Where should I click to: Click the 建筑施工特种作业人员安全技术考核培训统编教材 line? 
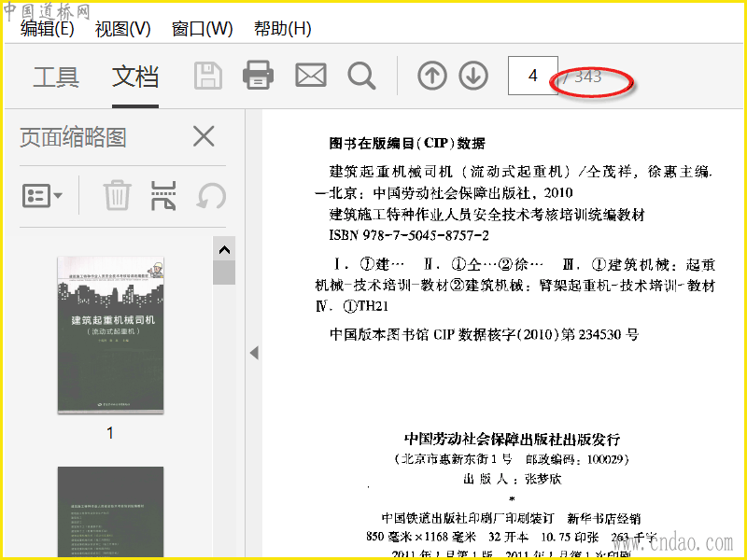[486, 215]
